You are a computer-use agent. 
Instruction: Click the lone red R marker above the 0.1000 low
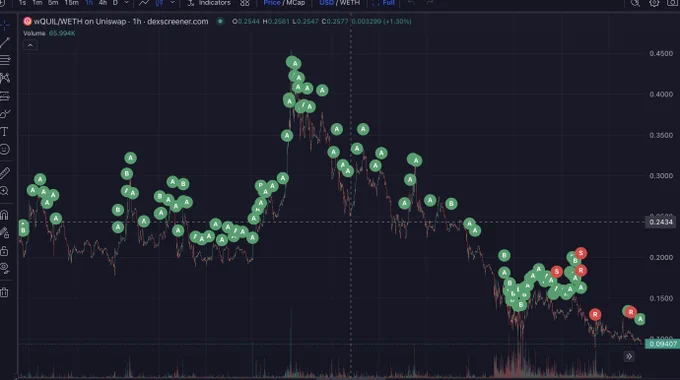pyautogui.click(x=595, y=314)
